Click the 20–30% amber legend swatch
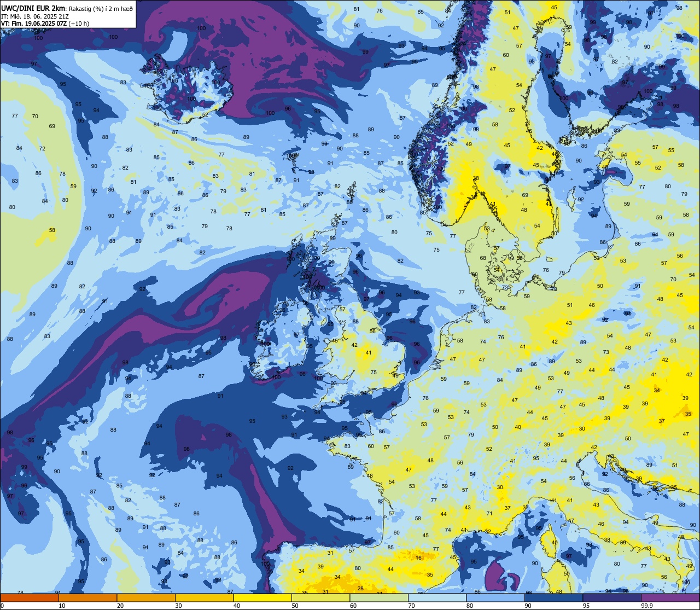The width and height of the screenshot is (700, 610). [x=146, y=597]
